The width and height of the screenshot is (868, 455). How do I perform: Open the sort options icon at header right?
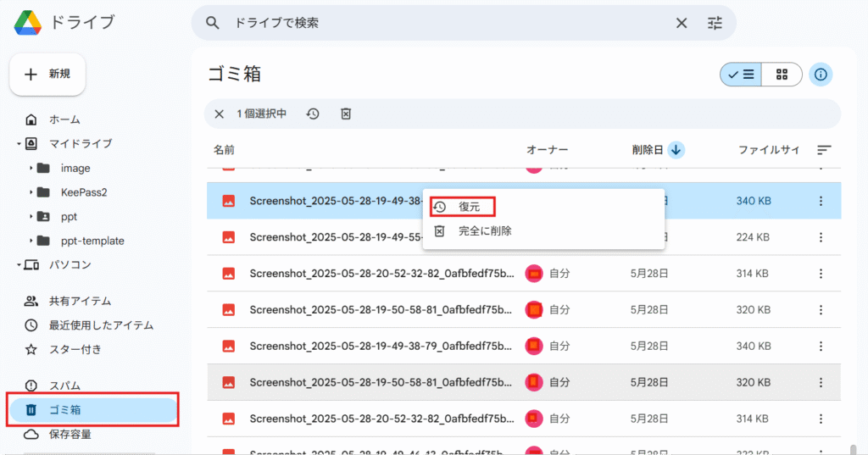pyautogui.click(x=824, y=150)
